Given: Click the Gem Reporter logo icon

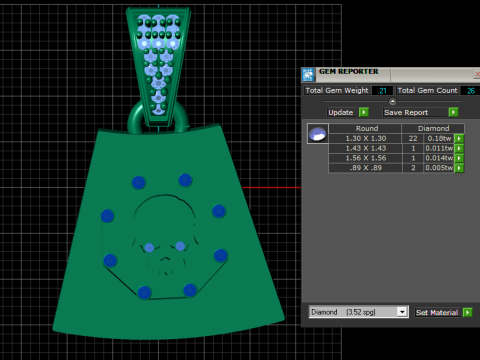Looking at the screenshot, I should tap(308, 75).
